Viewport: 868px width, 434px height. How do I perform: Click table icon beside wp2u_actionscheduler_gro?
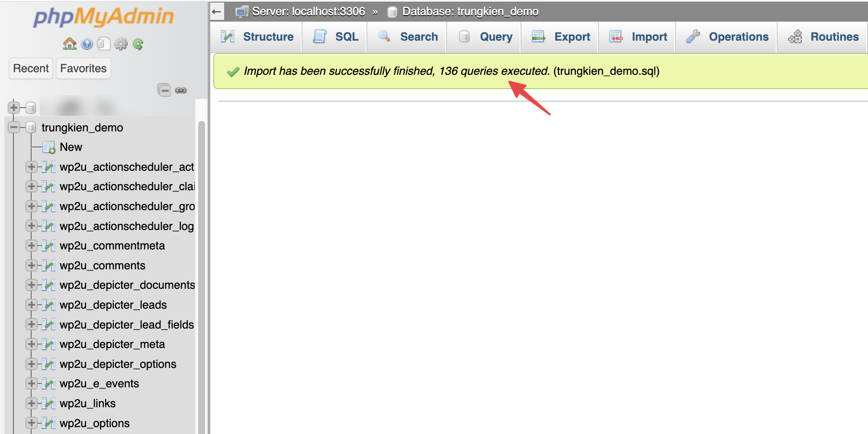(x=48, y=206)
